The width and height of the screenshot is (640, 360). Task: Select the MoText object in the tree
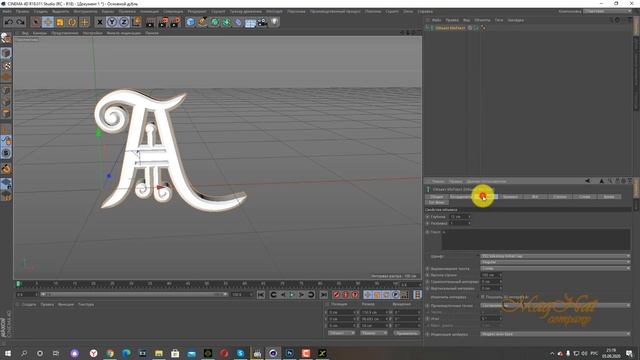[x=450, y=28]
